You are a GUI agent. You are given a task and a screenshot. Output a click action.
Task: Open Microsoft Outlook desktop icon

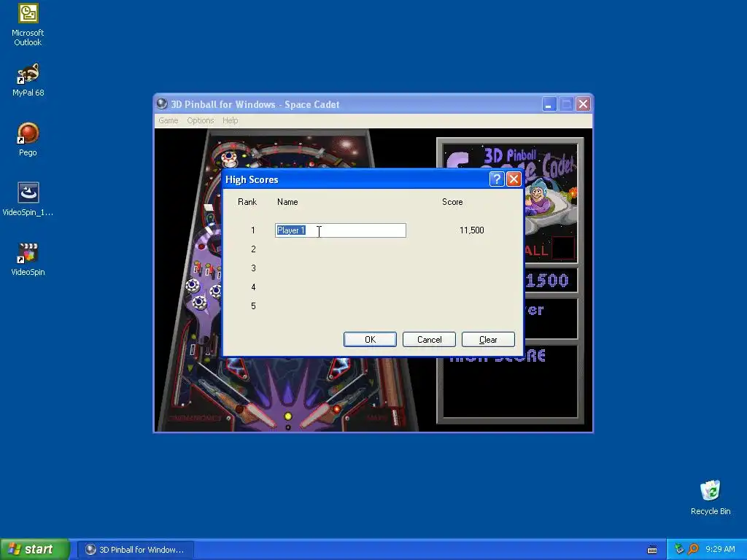pyautogui.click(x=28, y=25)
